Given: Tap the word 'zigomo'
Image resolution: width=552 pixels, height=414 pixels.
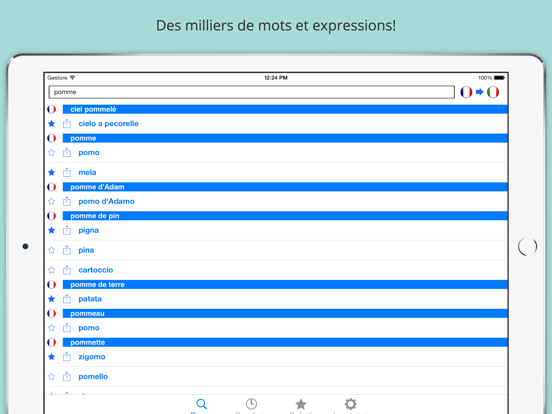Looking at the screenshot, I should pos(92,357).
